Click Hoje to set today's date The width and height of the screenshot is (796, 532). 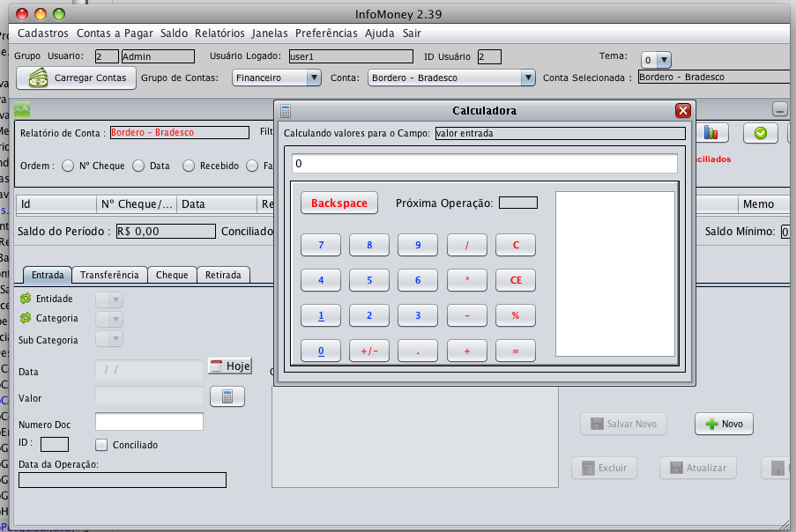[x=230, y=366]
